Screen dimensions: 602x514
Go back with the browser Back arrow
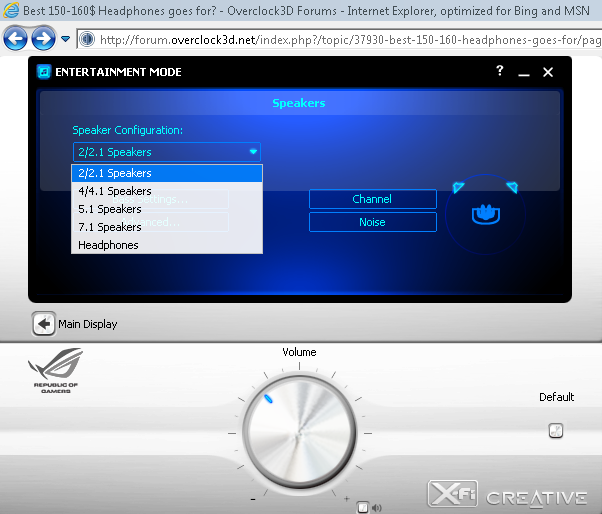tap(15, 39)
